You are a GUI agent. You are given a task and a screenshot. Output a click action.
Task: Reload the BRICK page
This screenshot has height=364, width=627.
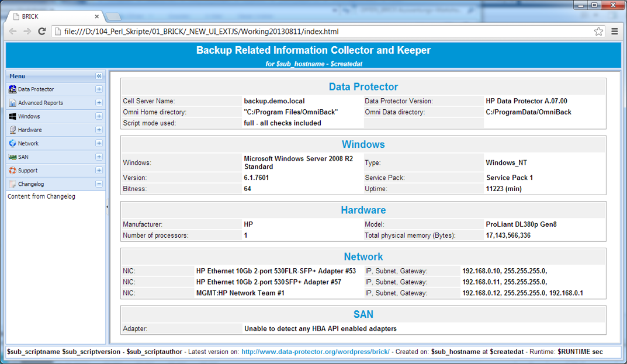[x=41, y=31]
